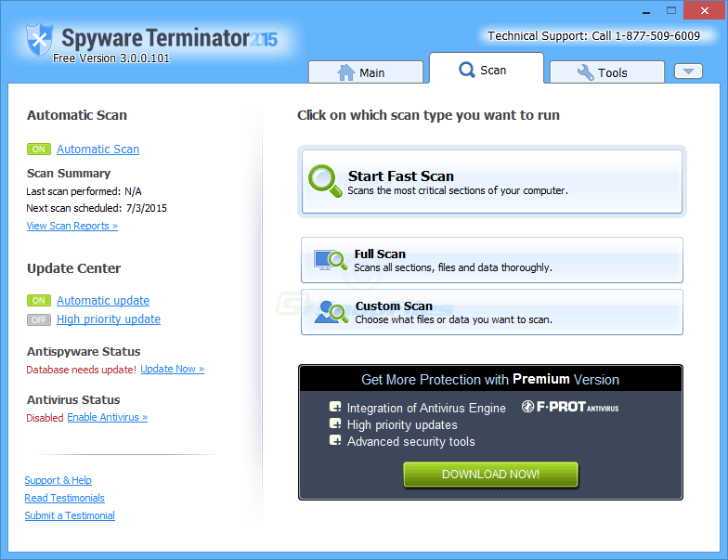Start the Fast Scan
Screen dimensions: 728x560
pos(492,182)
